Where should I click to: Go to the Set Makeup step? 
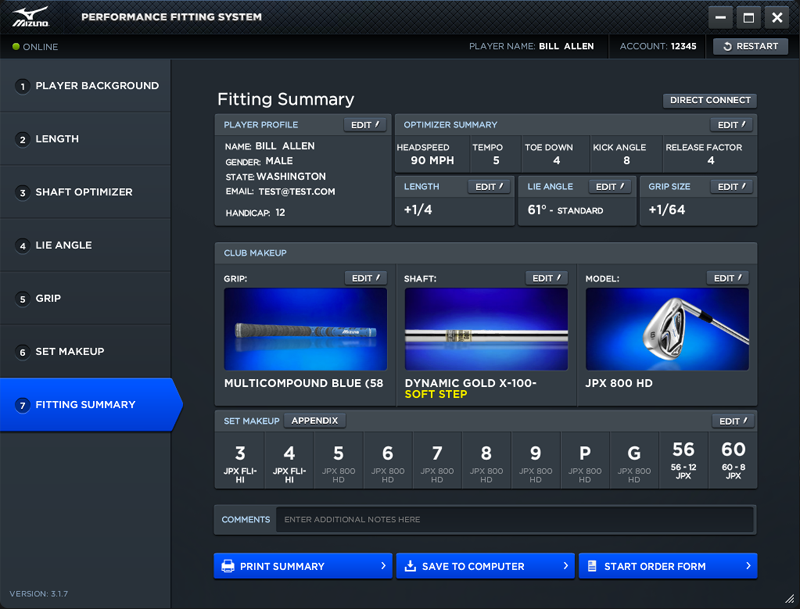[x=85, y=351]
